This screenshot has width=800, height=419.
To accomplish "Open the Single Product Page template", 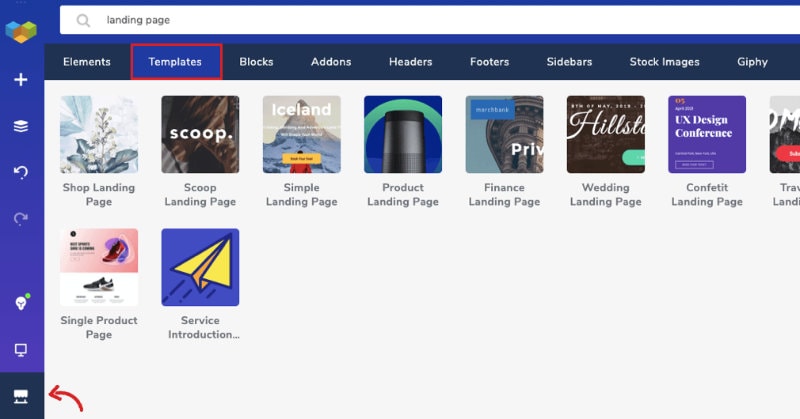I will tap(99, 267).
